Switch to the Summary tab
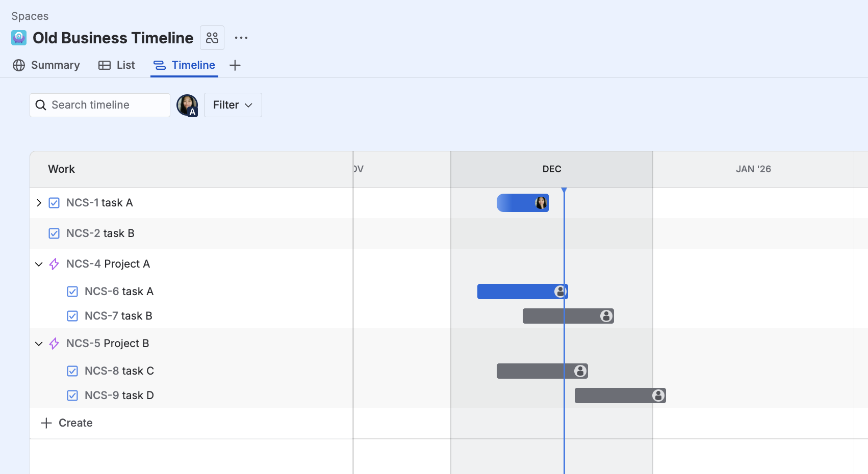Screen dimensions: 868x474 (x=46, y=65)
